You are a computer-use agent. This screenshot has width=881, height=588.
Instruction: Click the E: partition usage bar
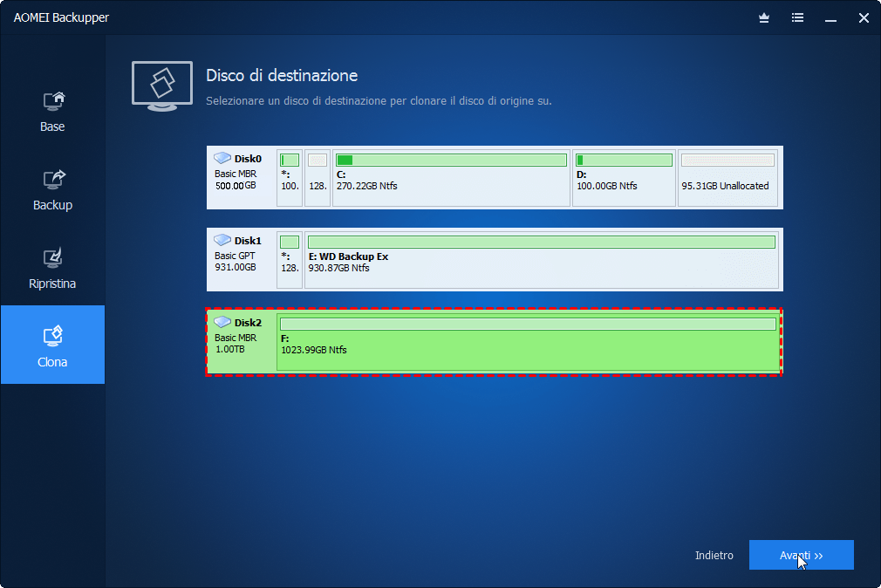click(x=542, y=243)
